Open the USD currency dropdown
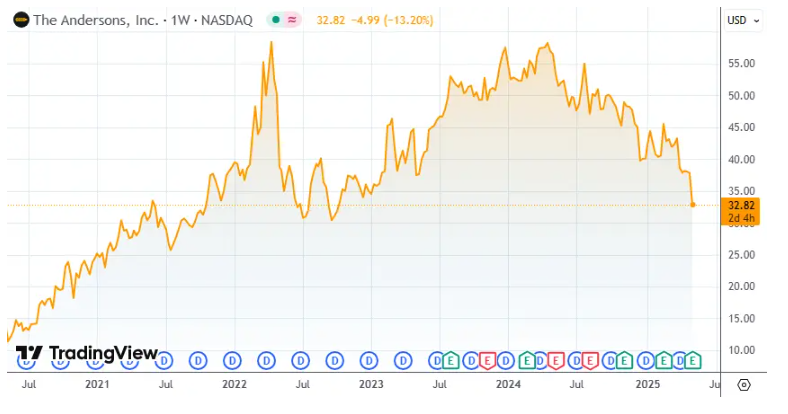 click(743, 20)
